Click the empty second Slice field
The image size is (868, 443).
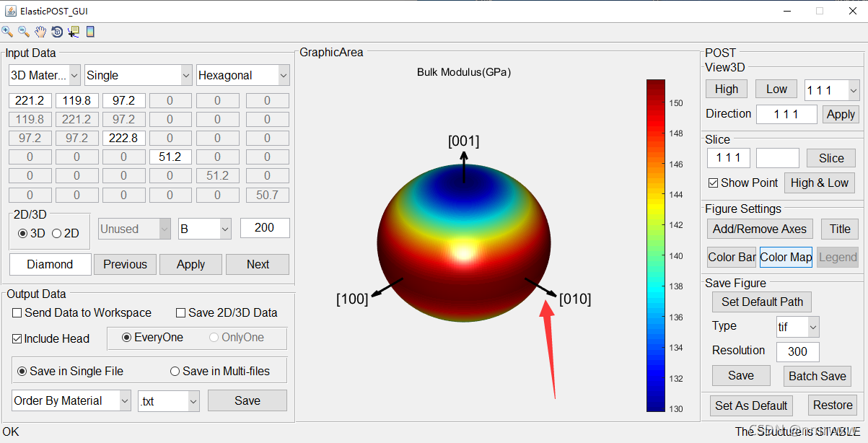[778, 158]
